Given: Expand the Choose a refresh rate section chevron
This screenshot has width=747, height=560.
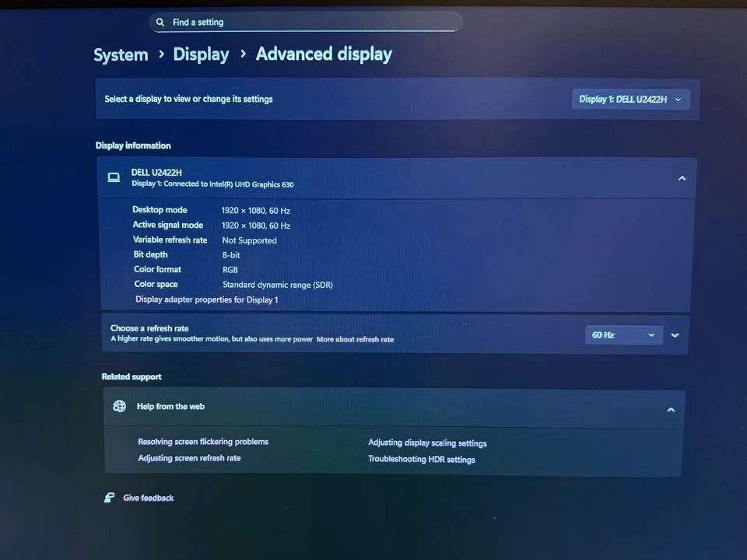Looking at the screenshot, I should pyautogui.click(x=675, y=335).
